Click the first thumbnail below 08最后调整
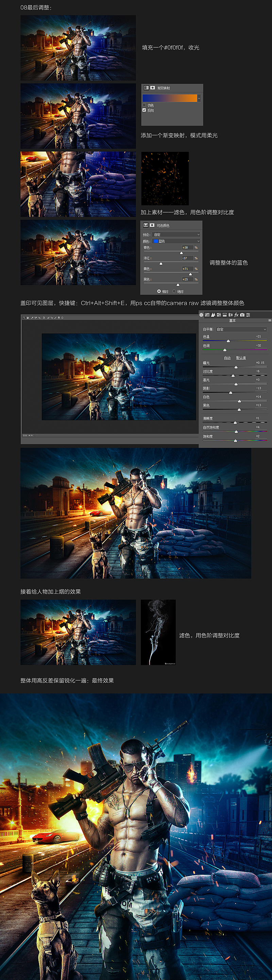272x980 pixels. (x=78, y=48)
